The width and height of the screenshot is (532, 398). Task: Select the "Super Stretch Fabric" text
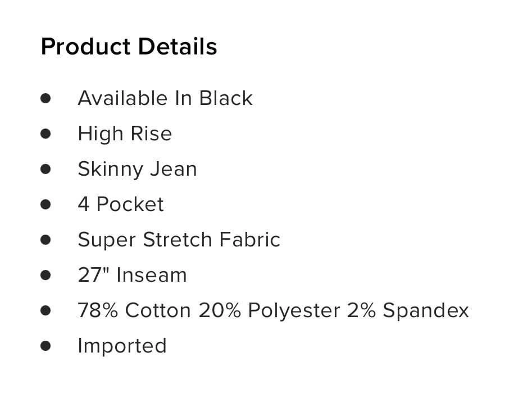pos(179,240)
